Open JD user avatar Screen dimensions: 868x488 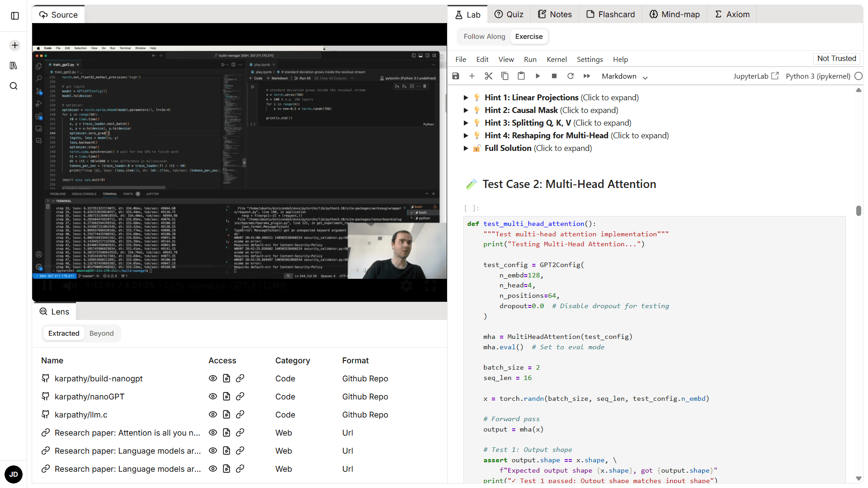click(14, 474)
